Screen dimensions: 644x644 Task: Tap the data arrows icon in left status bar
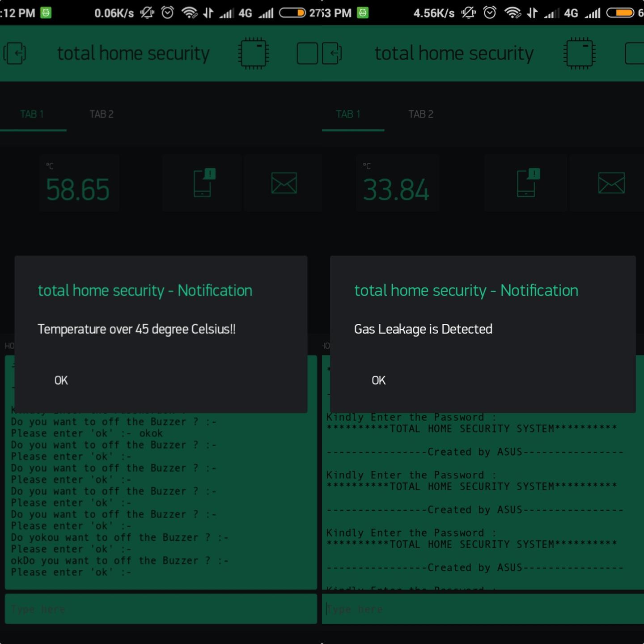coord(208,13)
